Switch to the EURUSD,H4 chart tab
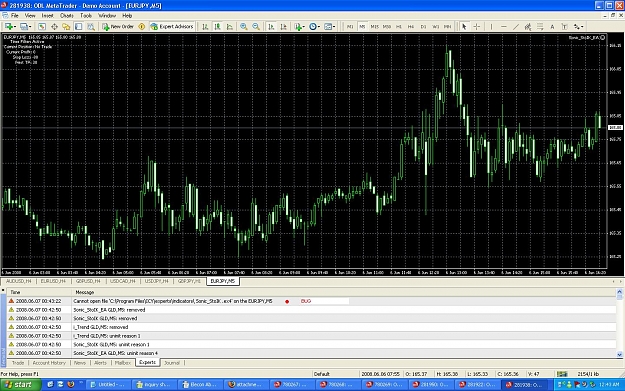The height and width of the screenshot is (391, 625). click(x=53, y=281)
